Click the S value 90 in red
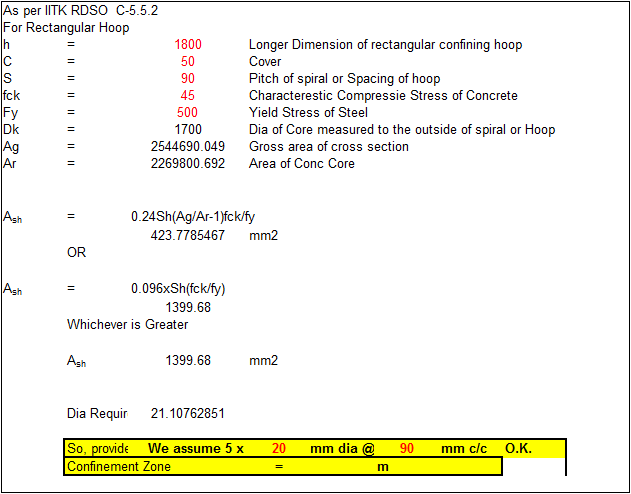631x494 pixels. [x=188, y=78]
